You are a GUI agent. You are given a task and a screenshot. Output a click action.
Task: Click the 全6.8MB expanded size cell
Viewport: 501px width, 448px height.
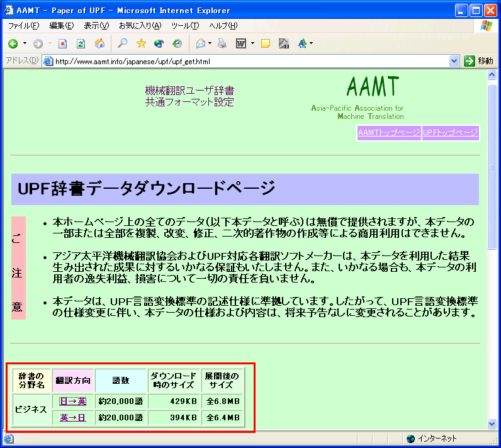(222, 401)
